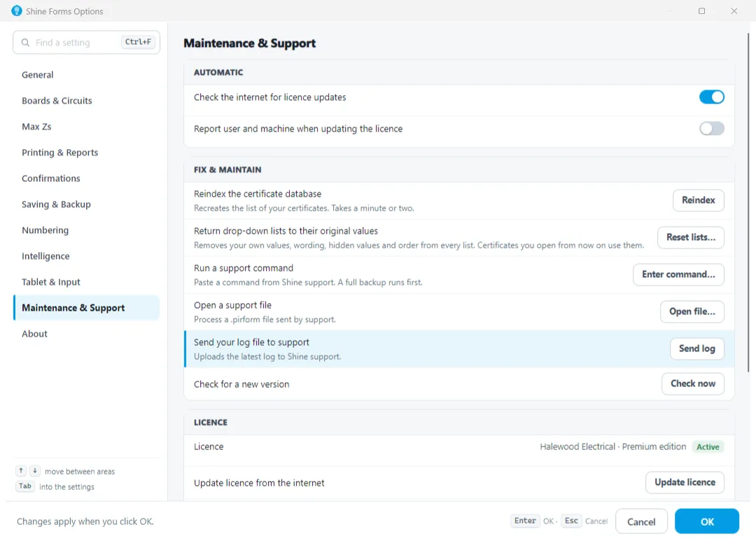Switch to the Confirmations section
This screenshot has height=541, width=756.
click(86, 178)
